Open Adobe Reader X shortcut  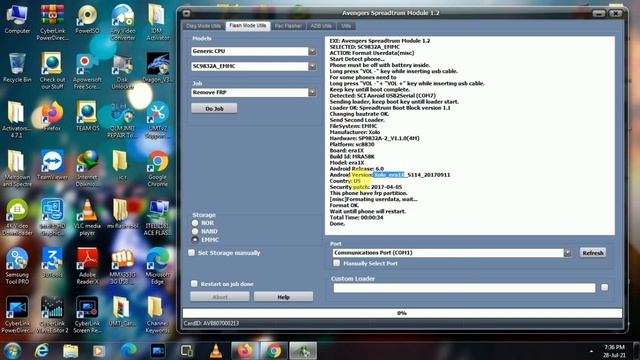click(x=87, y=266)
